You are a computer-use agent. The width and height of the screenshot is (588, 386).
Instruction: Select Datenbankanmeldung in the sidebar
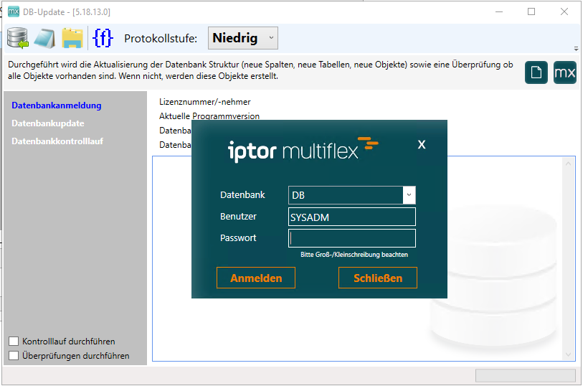coord(57,105)
